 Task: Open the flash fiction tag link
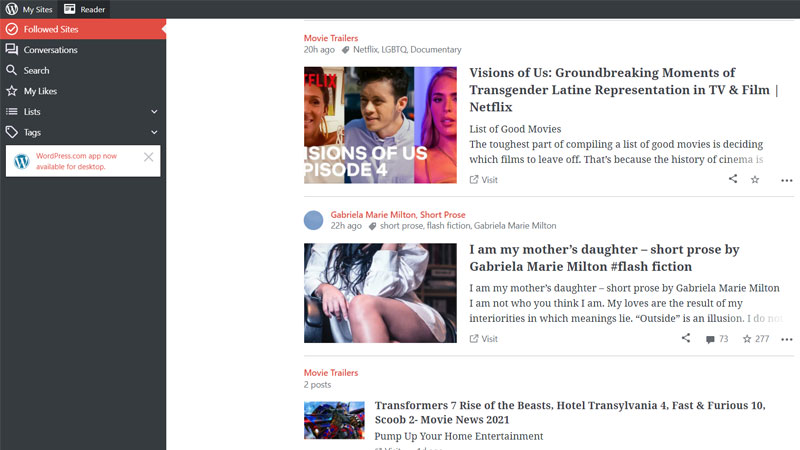(x=448, y=226)
